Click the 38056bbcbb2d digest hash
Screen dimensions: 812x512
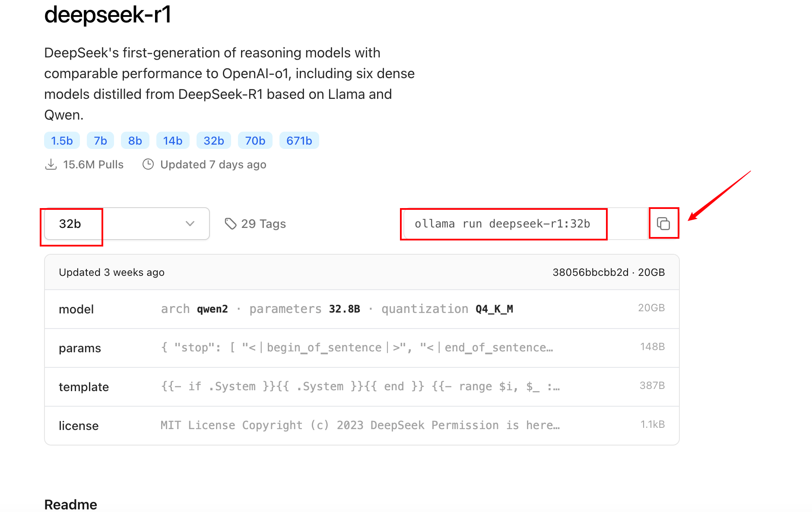click(x=590, y=272)
